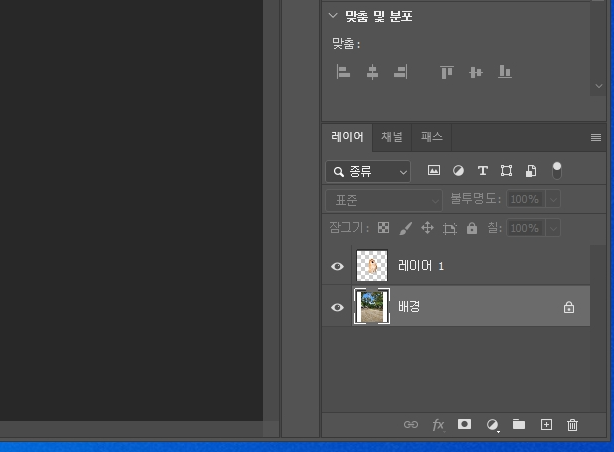
Task: Toggle the layer filtering on/off switch
Action: (x=556, y=171)
